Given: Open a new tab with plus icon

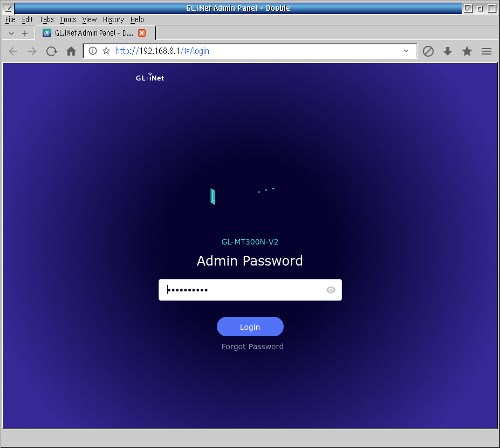Looking at the screenshot, I should coord(25,33).
